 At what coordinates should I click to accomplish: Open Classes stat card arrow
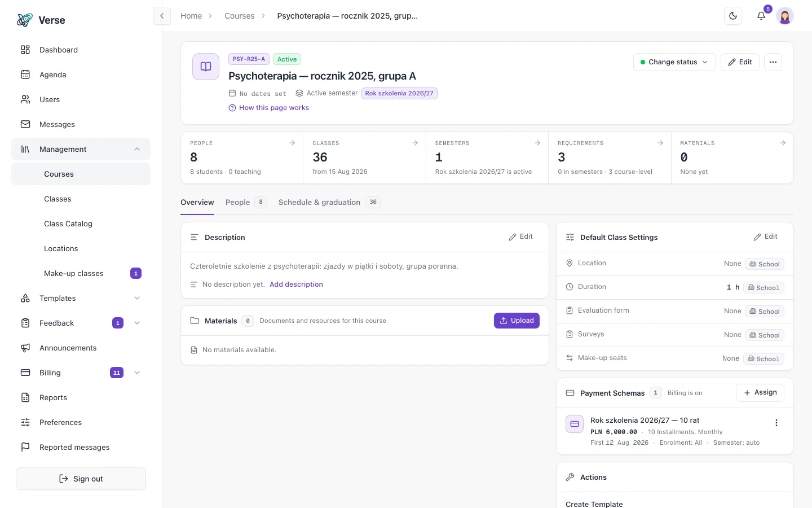[x=415, y=143]
